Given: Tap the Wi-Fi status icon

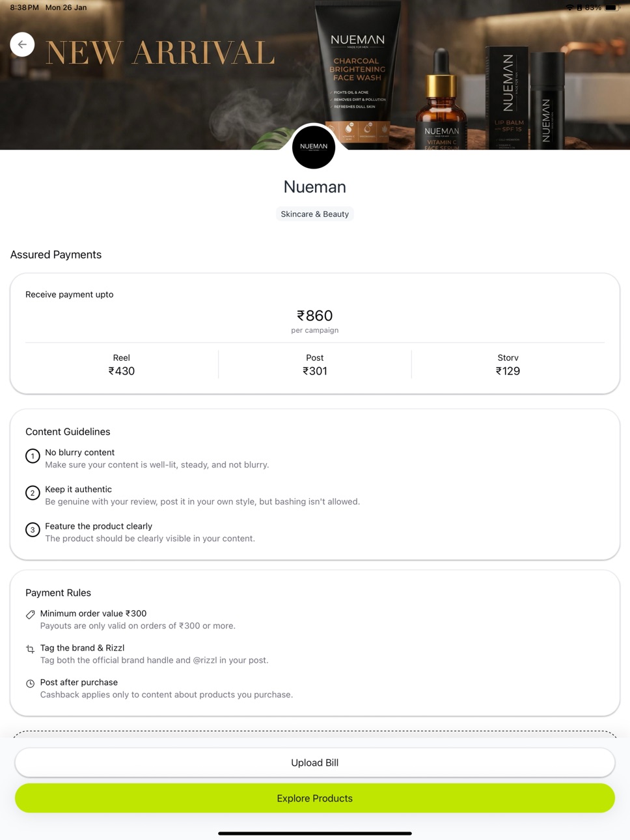Looking at the screenshot, I should [570, 7].
